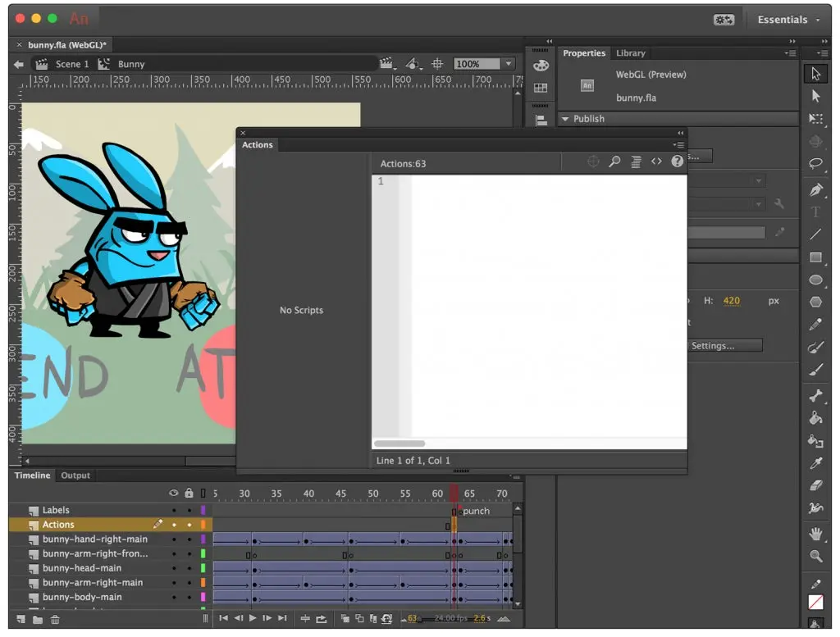Select the Selection tool

(x=816, y=73)
